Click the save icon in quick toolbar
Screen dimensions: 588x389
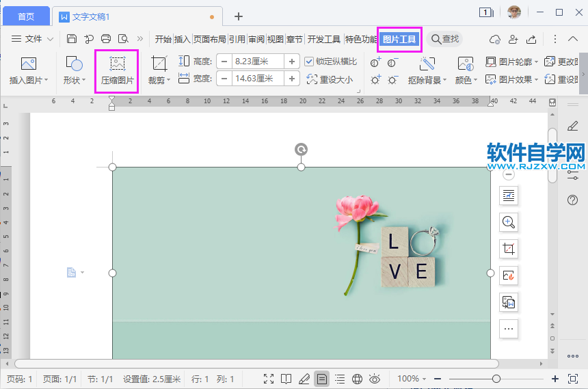(x=72, y=39)
